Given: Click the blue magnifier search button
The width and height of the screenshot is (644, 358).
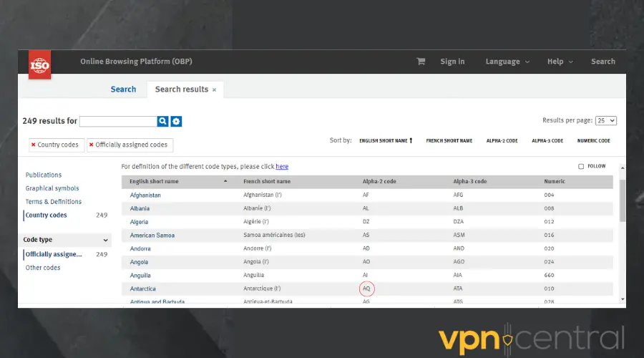Looking at the screenshot, I should [163, 122].
